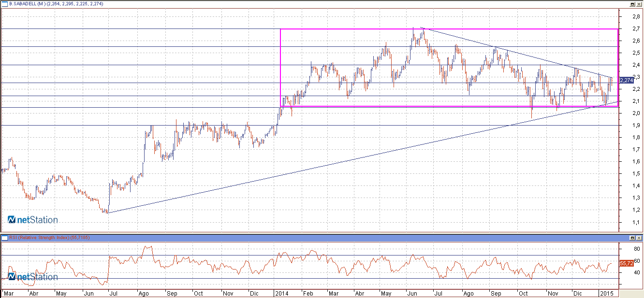
Task: Close the B.SABADELL price chart panel
Action: (x=639, y=4)
